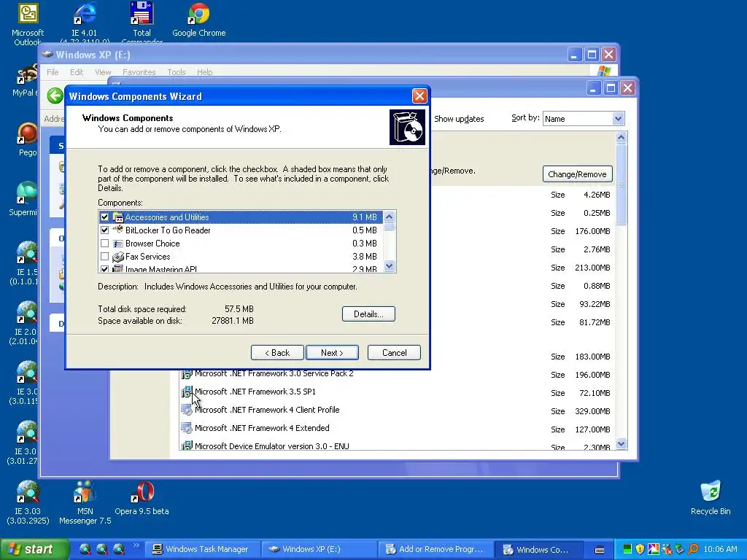
Task: Uncheck the BitLocker To Go Reader checkbox
Action: pos(105,230)
